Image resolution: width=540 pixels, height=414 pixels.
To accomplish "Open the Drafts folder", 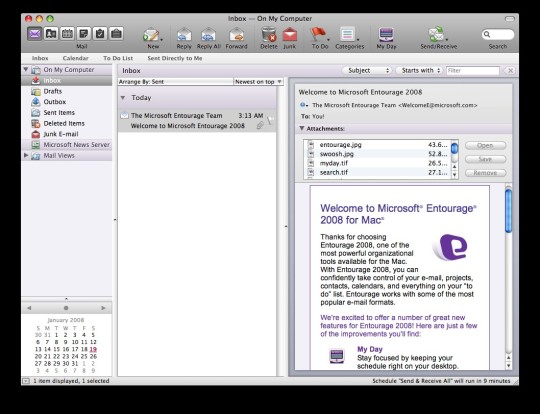I will [x=66, y=91].
